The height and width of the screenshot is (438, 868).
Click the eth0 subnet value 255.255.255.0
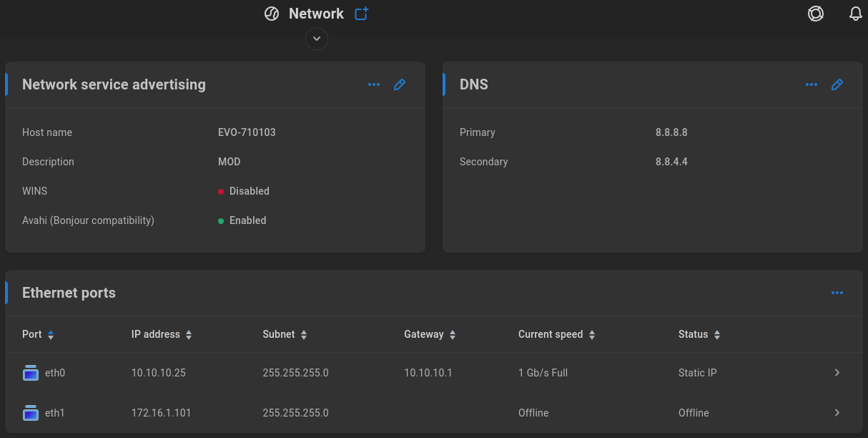tap(296, 373)
